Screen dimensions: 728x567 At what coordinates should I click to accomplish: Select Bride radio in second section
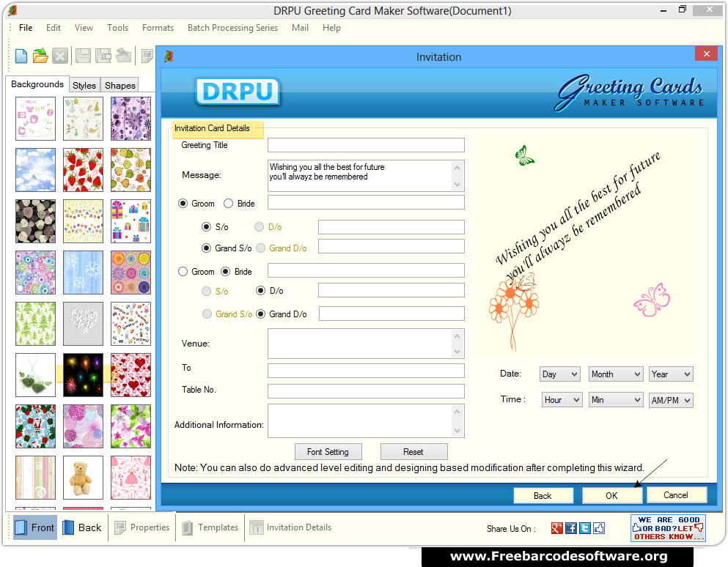pos(226,272)
